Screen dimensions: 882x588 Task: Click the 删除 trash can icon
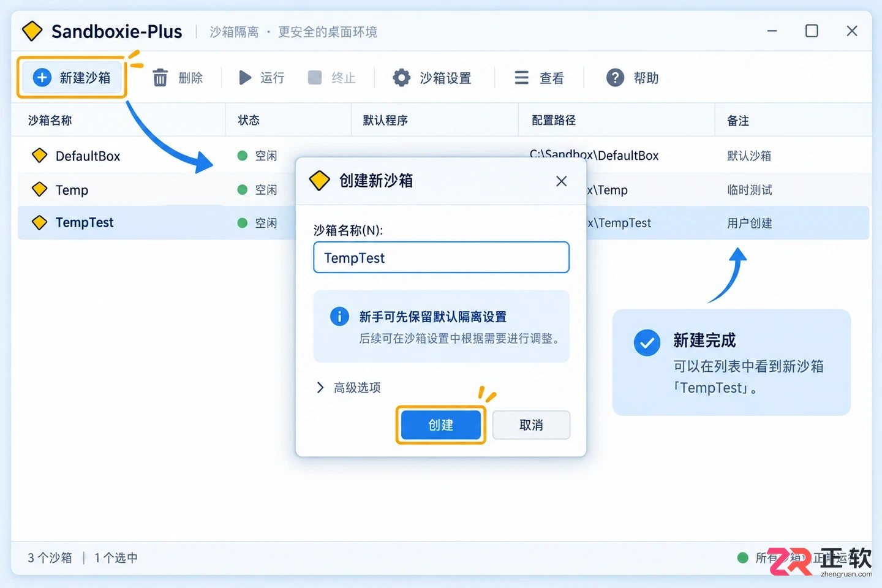160,78
